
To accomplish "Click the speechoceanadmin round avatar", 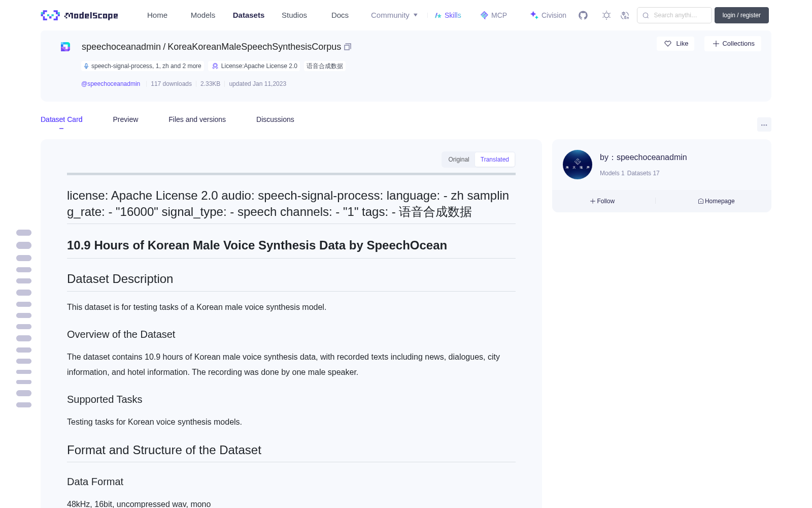I will tap(578, 165).
